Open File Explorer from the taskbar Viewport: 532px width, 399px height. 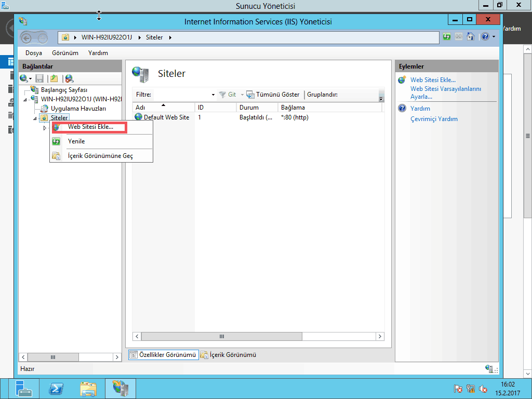tap(88, 389)
